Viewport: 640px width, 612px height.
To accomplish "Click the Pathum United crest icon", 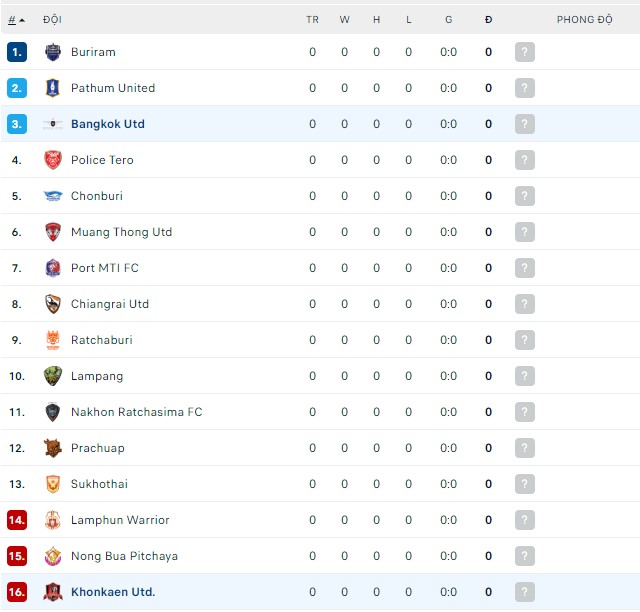I will (x=53, y=88).
